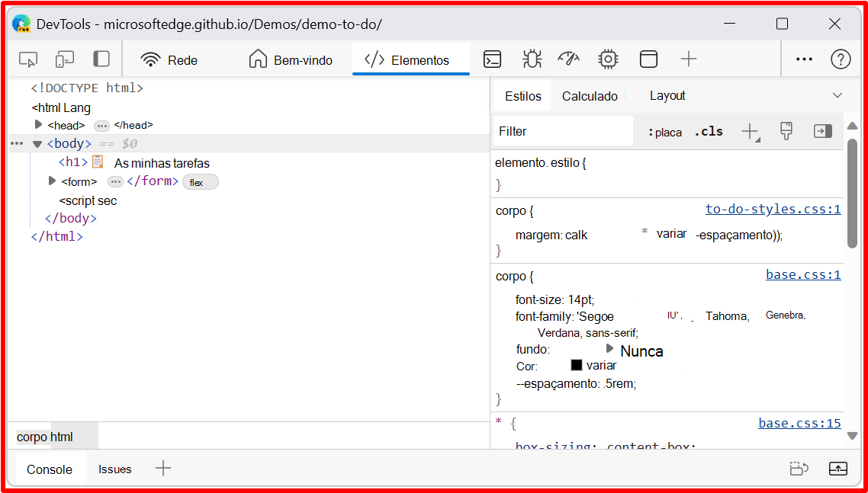Expand the head element in the DOM tree
This screenshot has width=868, height=493.
pos(38,124)
